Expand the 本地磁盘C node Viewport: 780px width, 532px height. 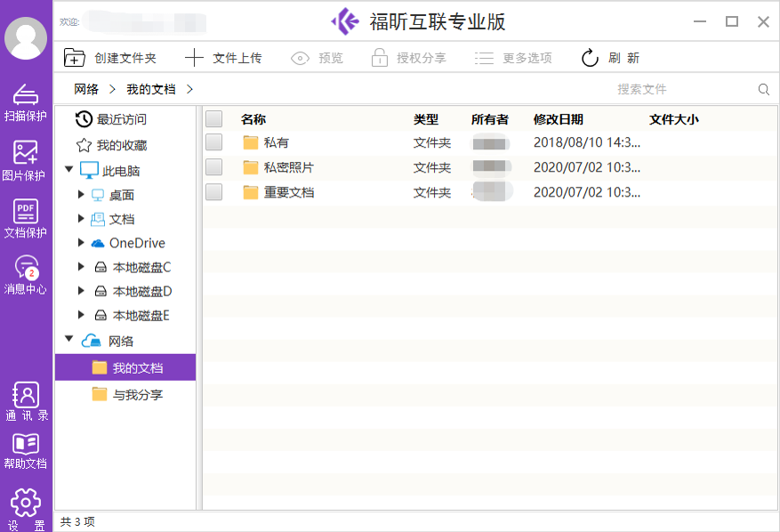(x=81, y=267)
